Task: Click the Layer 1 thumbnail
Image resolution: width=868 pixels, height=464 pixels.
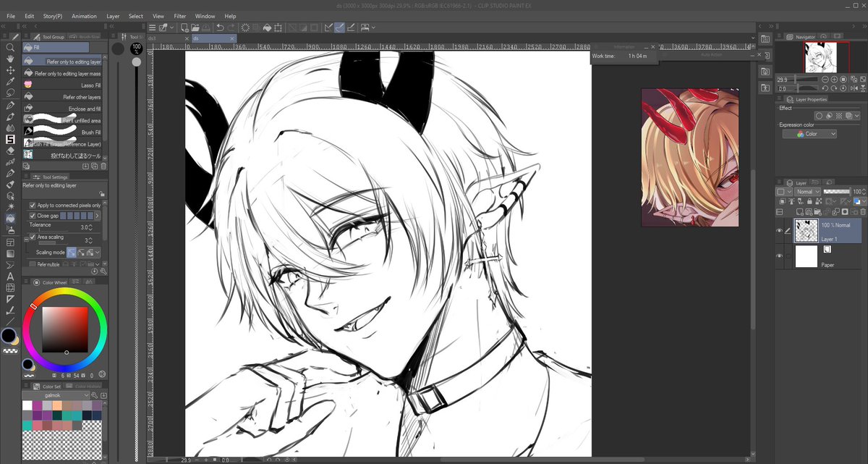Action: [x=806, y=231]
